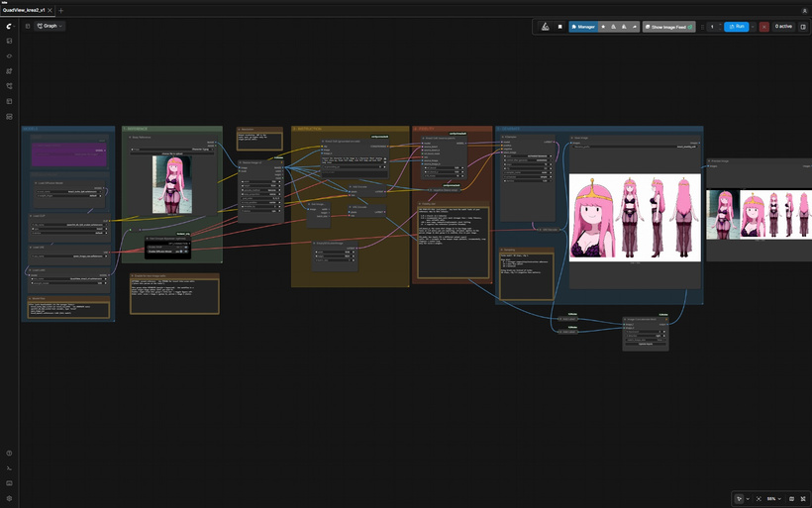Expand the cursor mode dropdown arrow
The width and height of the screenshot is (812, 508).
[x=748, y=499]
